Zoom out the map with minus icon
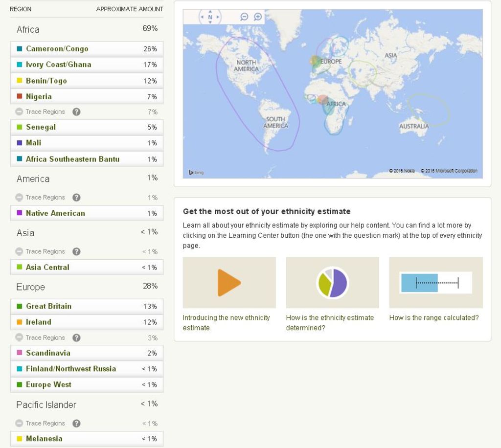 coord(244,17)
